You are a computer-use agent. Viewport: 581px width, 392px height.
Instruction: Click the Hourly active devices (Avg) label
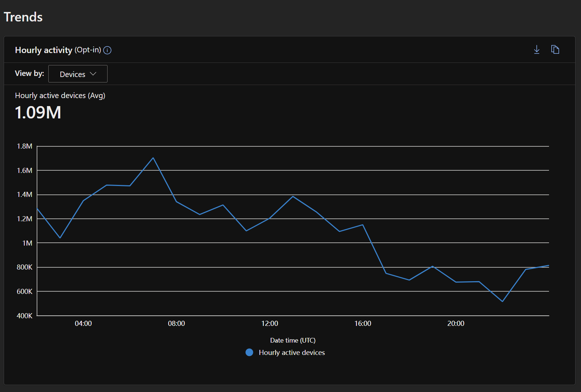(x=60, y=96)
